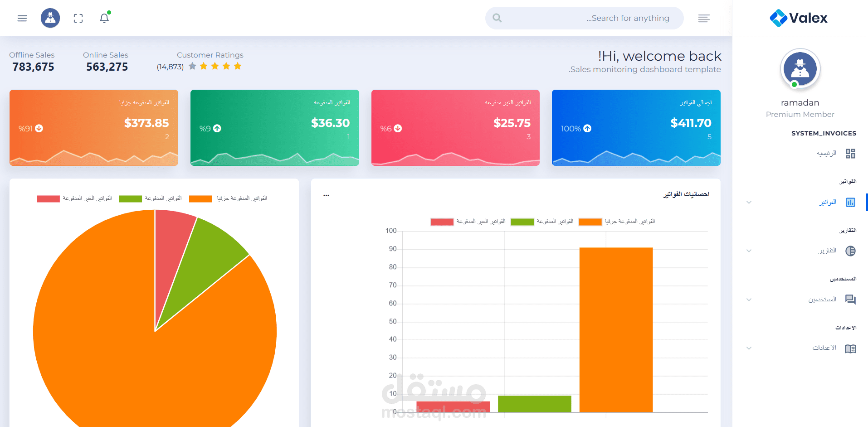The width and height of the screenshot is (868, 430).
Task: Click the last gold rating star
Action: coord(238,66)
